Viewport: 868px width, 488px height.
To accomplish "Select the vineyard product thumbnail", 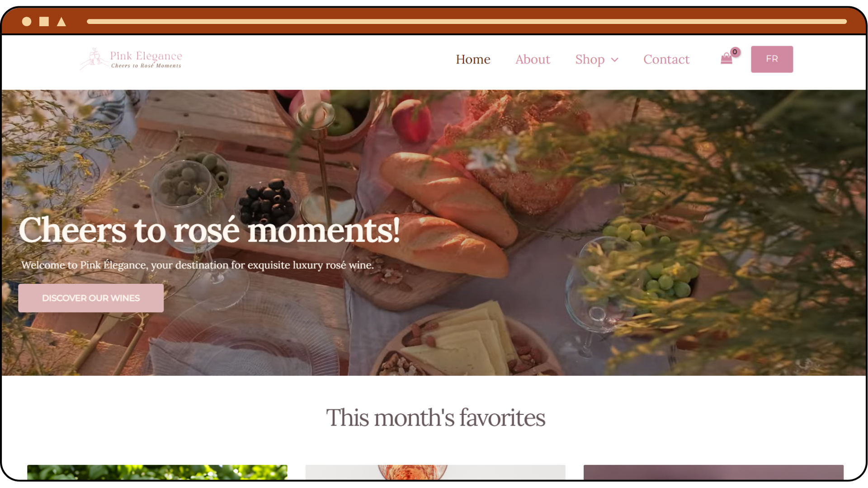I will coord(157,472).
